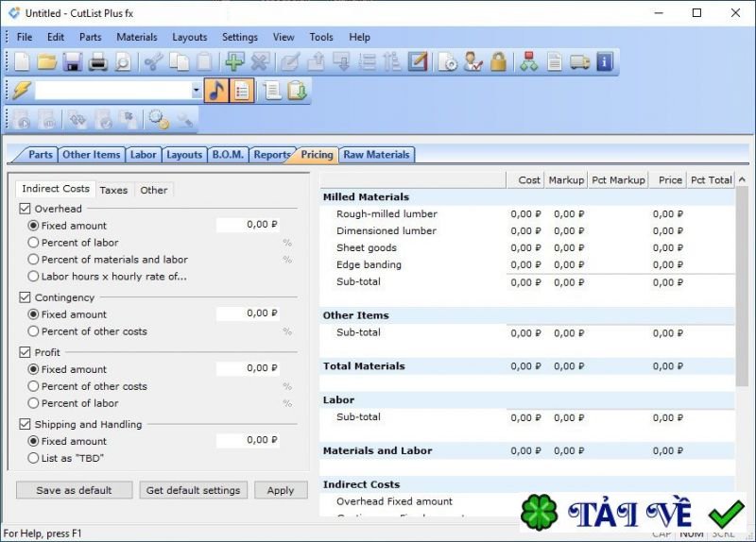This screenshot has height=542, width=756.
Task: Switch to the B.O.M. tab
Action: tap(228, 155)
